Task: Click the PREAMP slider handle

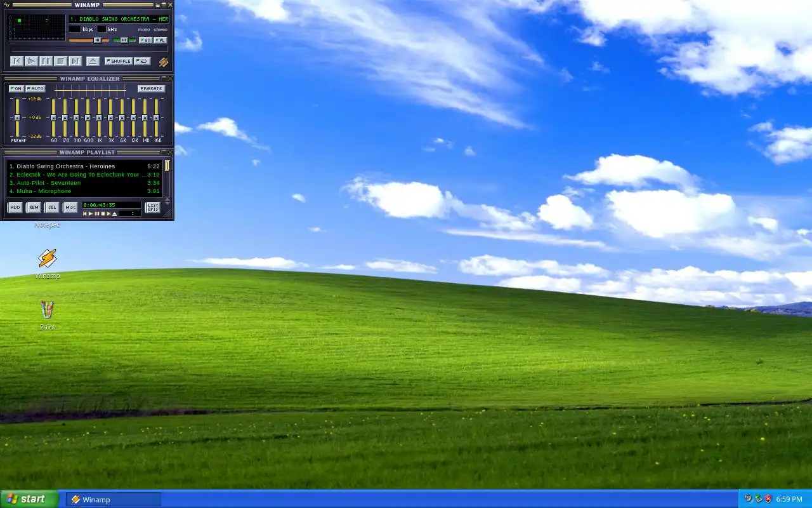Action: point(17,117)
